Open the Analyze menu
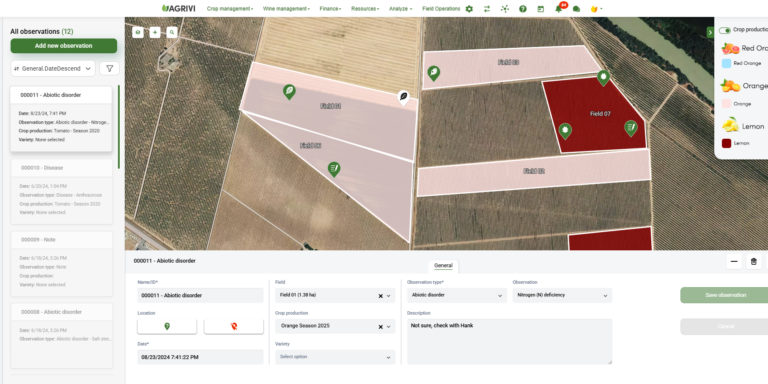 point(400,9)
